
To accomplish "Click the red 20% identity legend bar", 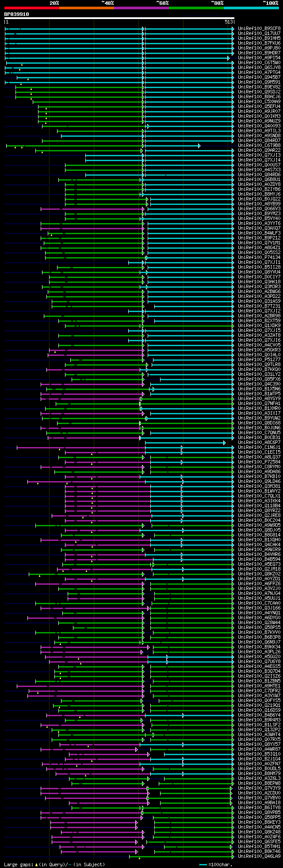I will 32,8.
